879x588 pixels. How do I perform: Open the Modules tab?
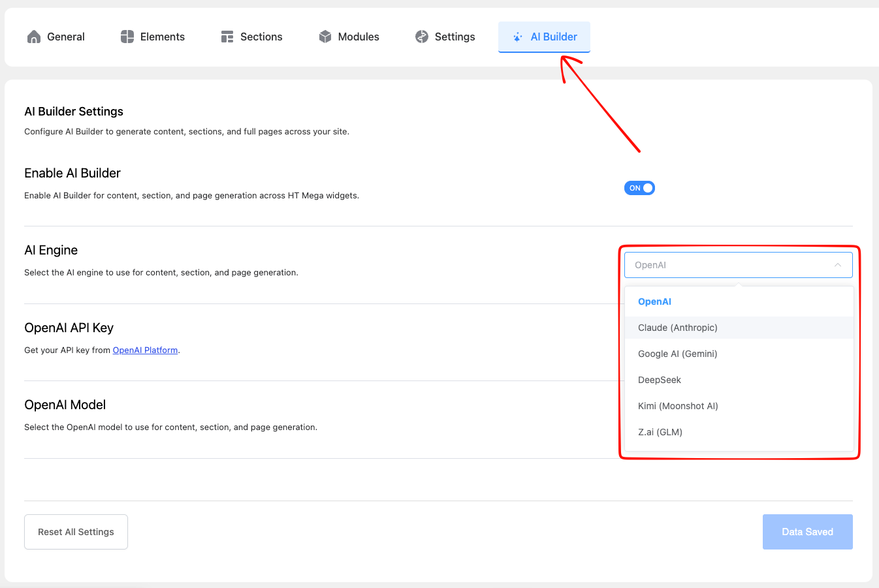click(x=349, y=37)
